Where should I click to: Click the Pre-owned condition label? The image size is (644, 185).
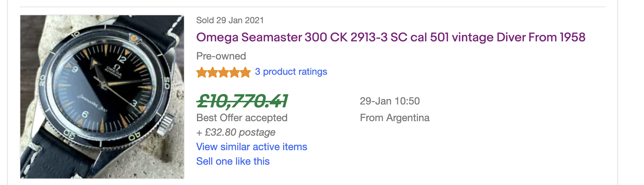[x=221, y=56]
